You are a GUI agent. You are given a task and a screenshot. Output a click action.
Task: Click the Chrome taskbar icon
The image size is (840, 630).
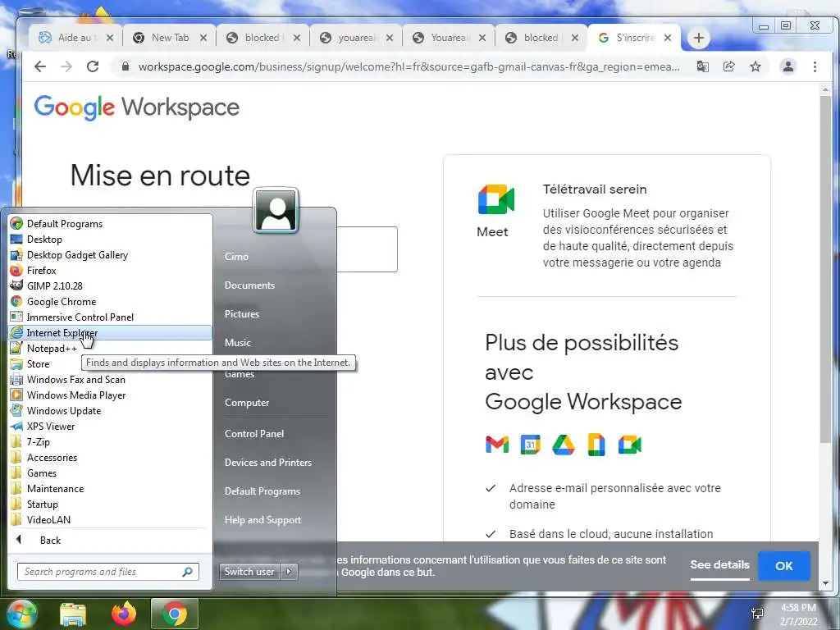click(175, 614)
